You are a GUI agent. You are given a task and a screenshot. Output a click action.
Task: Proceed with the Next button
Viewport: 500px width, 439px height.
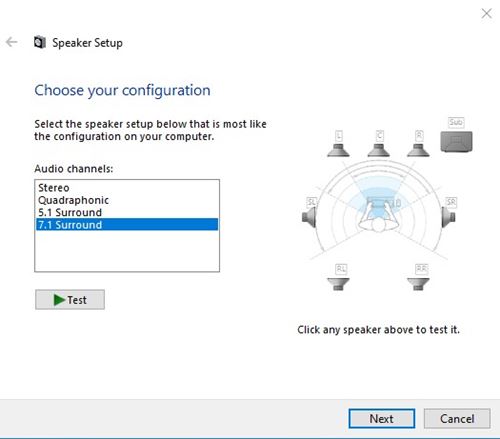[x=382, y=419]
